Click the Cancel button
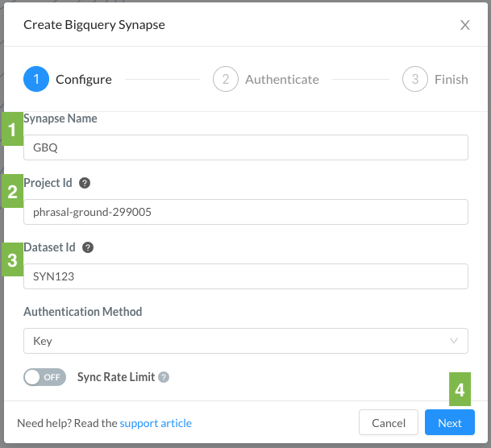Viewport: 491px width, 448px height. pyautogui.click(x=389, y=422)
